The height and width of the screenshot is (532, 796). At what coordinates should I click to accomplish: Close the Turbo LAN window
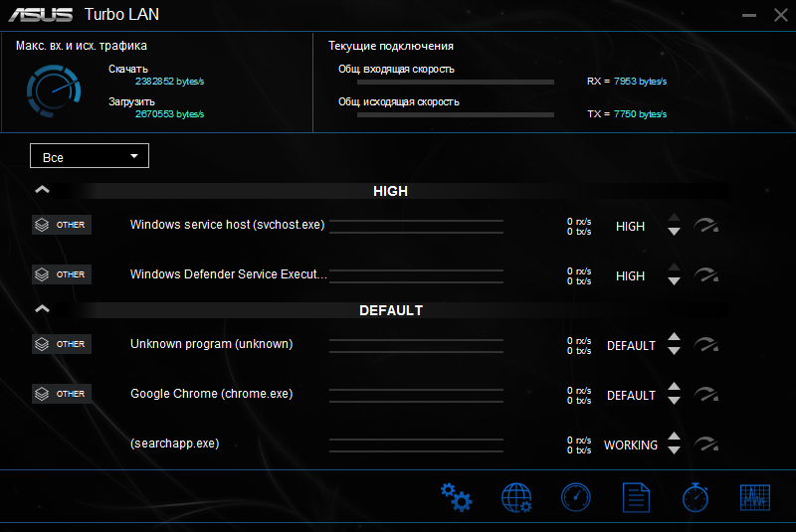(781, 15)
